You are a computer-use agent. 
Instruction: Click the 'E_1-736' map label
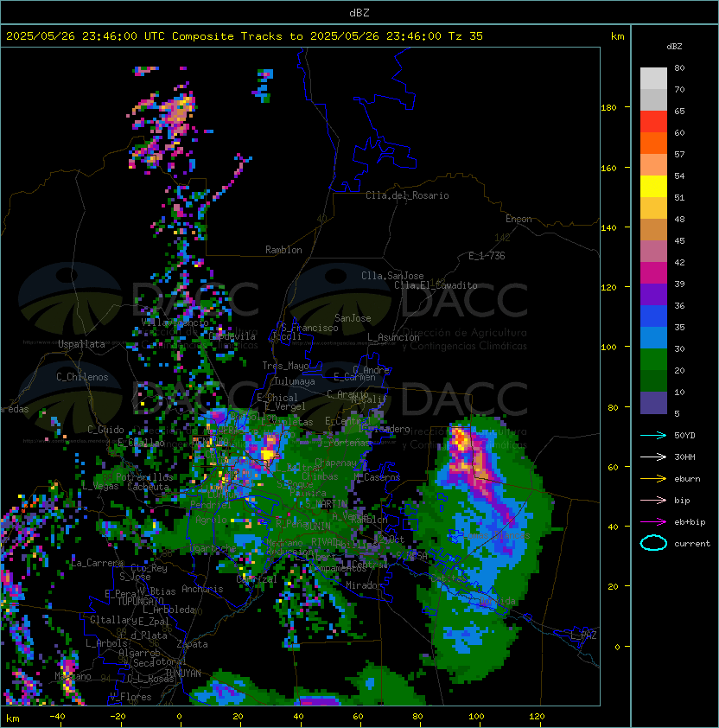point(487,256)
